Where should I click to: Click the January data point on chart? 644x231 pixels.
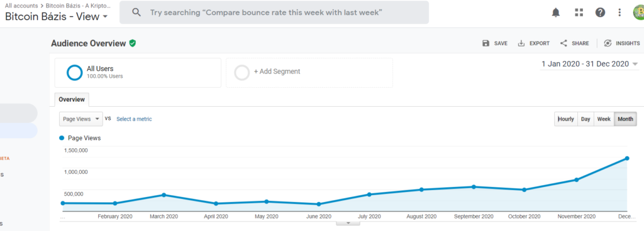click(62, 203)
